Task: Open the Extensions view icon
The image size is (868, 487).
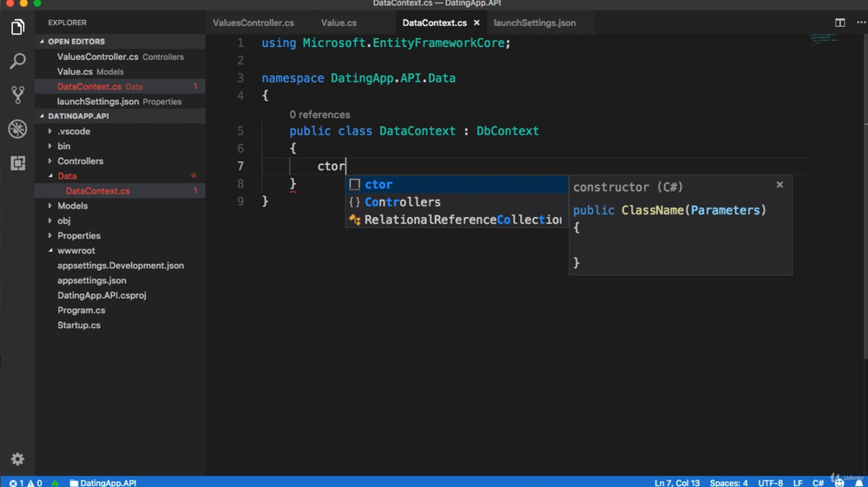Action: (x=17, y=163)
